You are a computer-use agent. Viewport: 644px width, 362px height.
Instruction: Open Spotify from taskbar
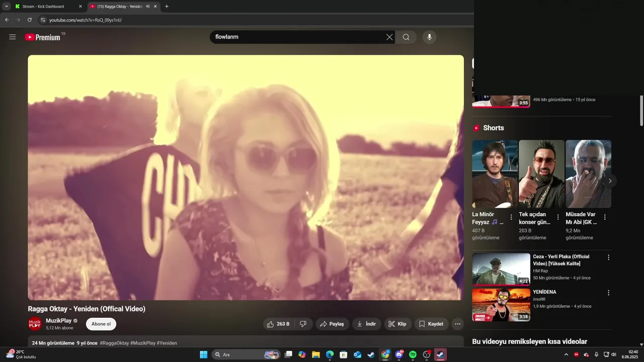(x=413, y=354)
